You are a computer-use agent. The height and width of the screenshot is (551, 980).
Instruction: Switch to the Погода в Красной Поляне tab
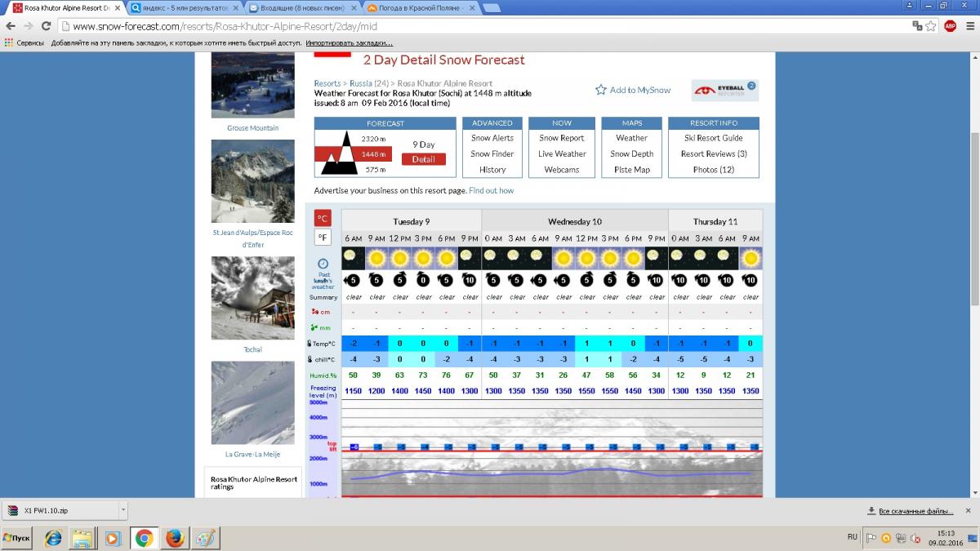[x=421, y=8]
